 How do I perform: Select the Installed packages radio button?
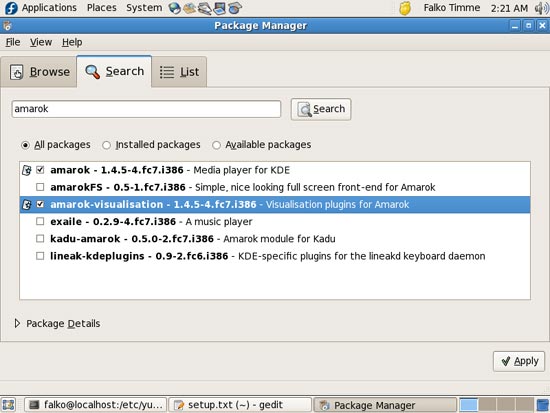106,145
